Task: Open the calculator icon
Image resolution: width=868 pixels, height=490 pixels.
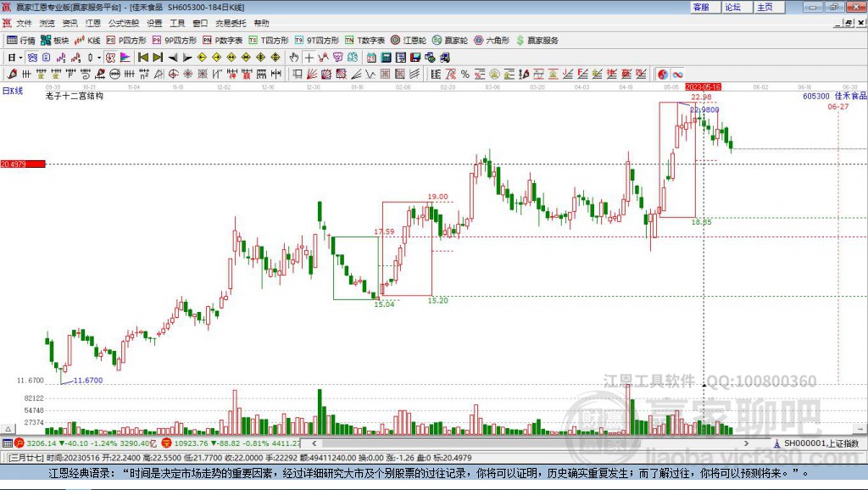Action: pos(386,58)
